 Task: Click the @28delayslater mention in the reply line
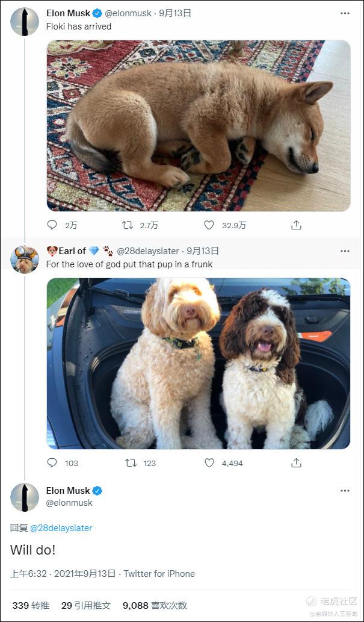(61, 528)
